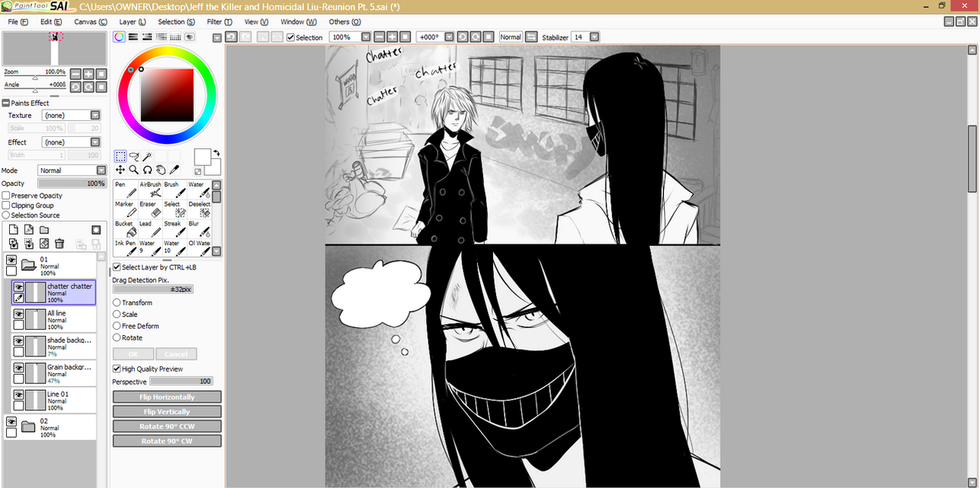Open the Stabilizer value dropdown
980x488 pixels.
pos(595,37)
